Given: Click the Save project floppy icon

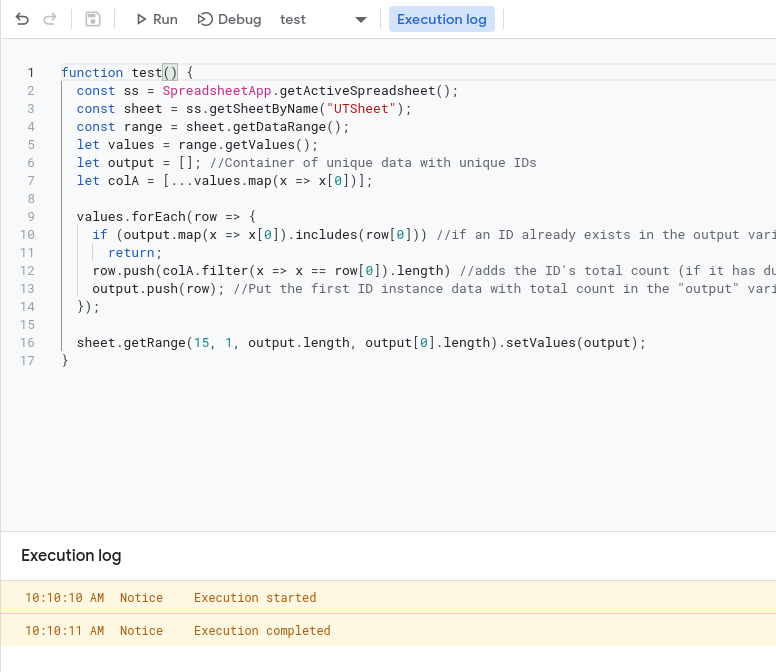Looking at the screenshot, I should coord(93,19).
